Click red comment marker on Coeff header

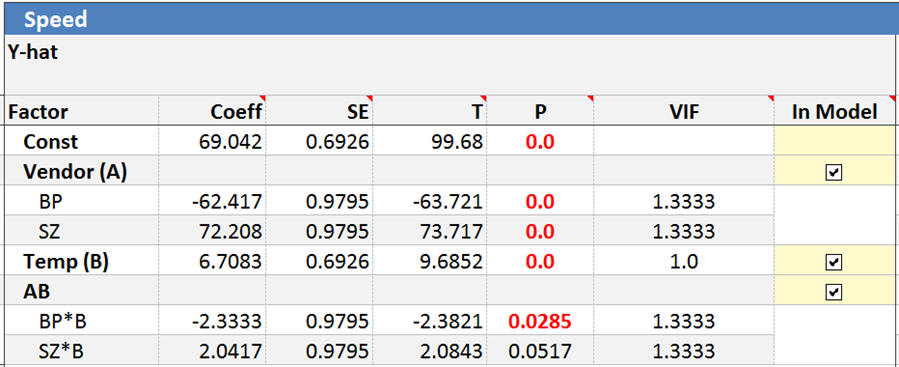coord(262,98)
